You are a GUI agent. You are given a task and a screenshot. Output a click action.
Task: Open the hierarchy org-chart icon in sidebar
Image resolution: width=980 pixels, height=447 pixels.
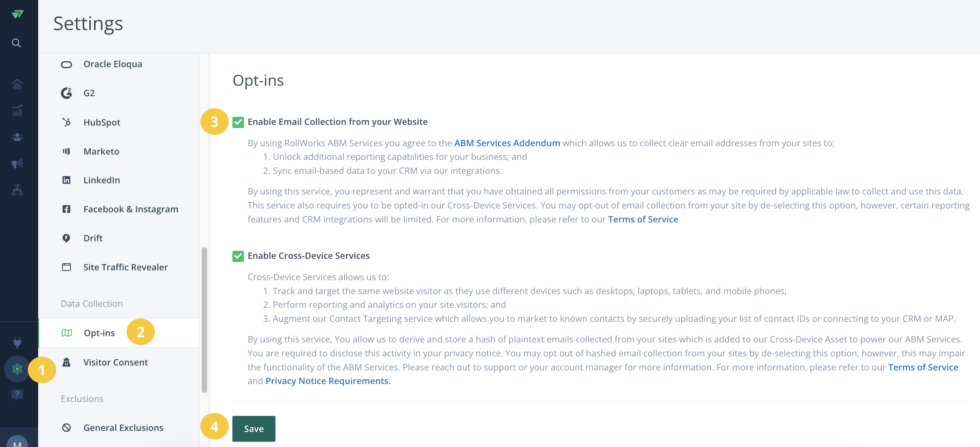pyautogui.click(x=17, y=190)
